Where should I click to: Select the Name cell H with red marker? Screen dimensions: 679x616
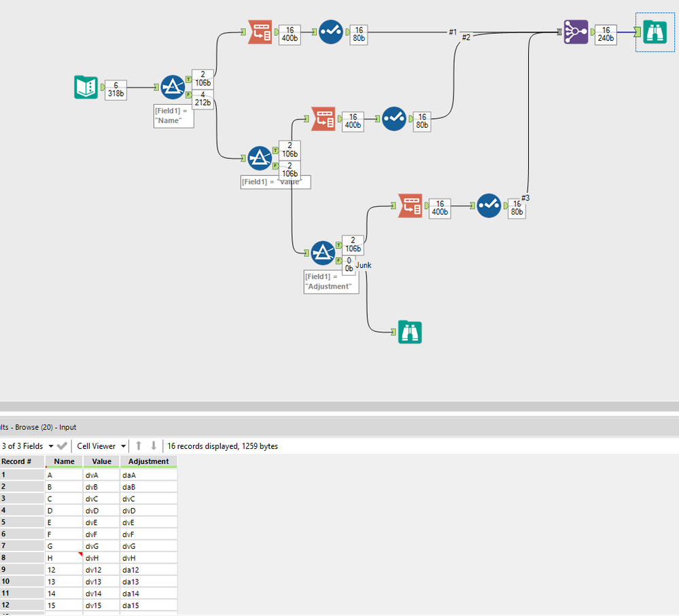click(x=64, y=558)
